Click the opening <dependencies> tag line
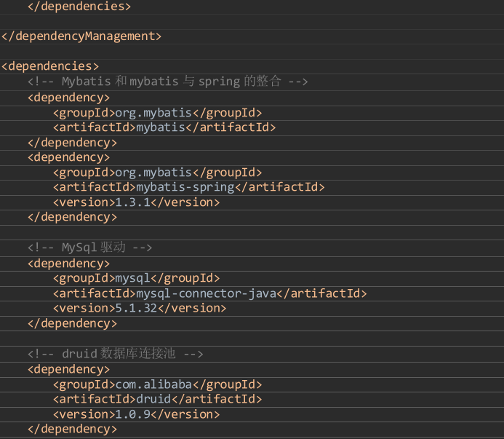The image size is (504, 439). coord(50,66)
